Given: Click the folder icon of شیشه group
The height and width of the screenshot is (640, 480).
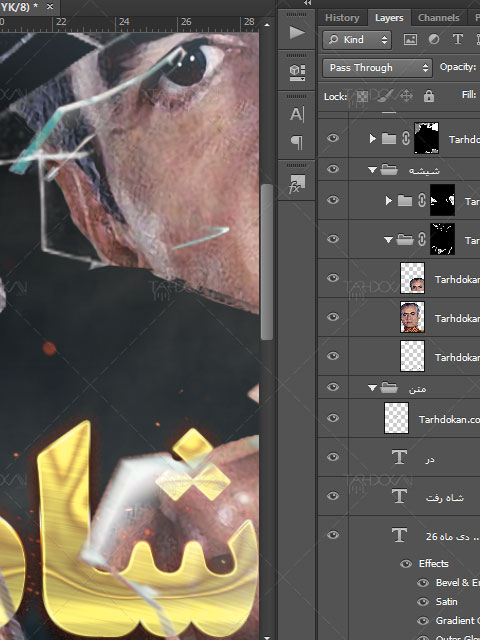Looking at the screenshot, I should [389, 169].
